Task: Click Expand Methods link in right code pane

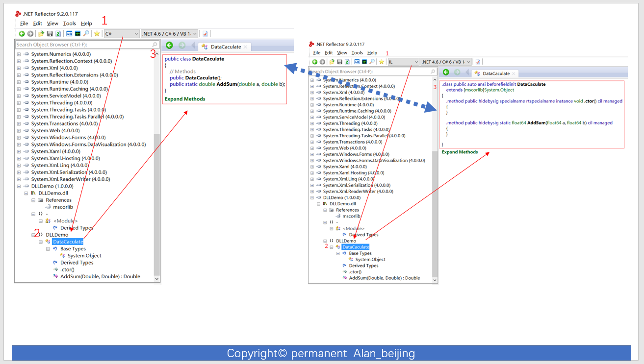Action: pyautogui.click(x=460, y=152)
